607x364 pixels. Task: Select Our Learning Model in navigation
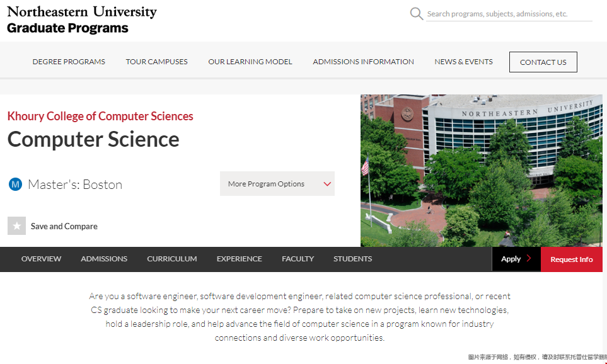pyautogui.click(x=250, y=62)
